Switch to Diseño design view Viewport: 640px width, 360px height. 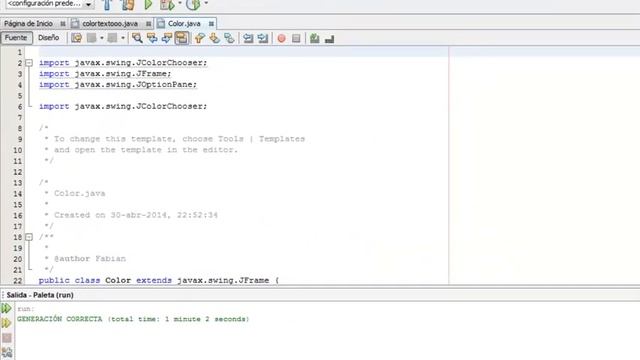coord(49,38)
